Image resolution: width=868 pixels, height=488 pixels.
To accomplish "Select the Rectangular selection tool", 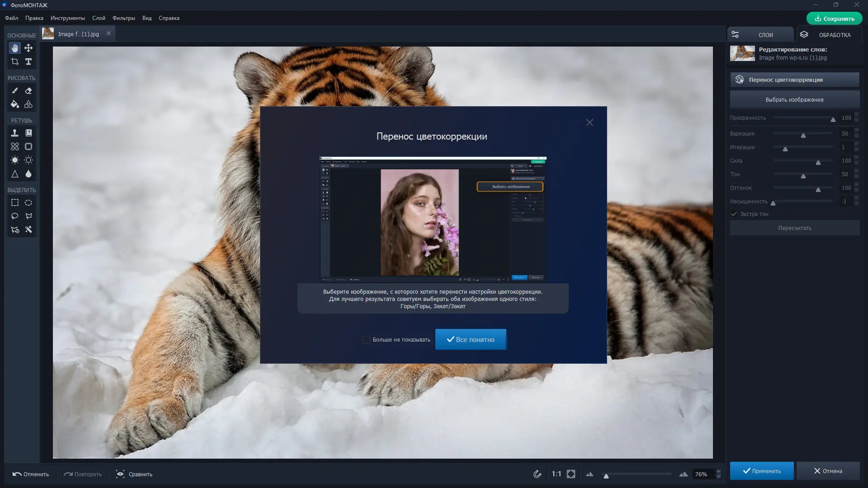I will (x=14, y=203).
